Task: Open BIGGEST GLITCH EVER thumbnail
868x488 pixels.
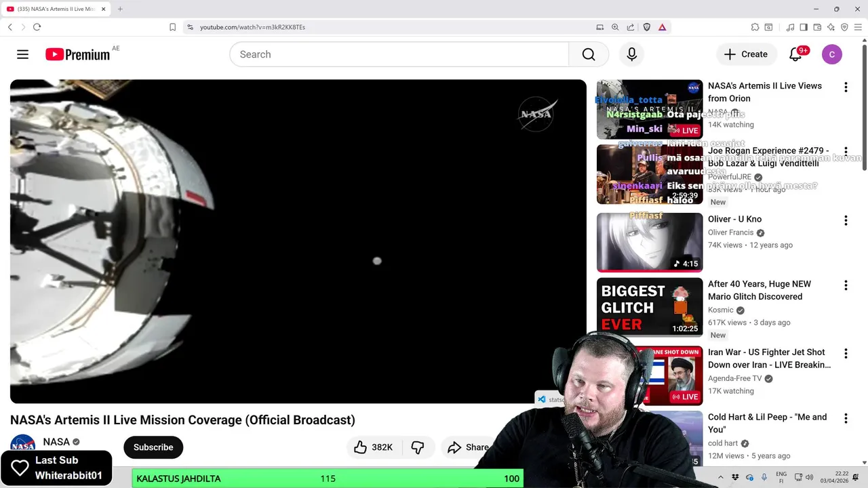Action: click(650, 307)
